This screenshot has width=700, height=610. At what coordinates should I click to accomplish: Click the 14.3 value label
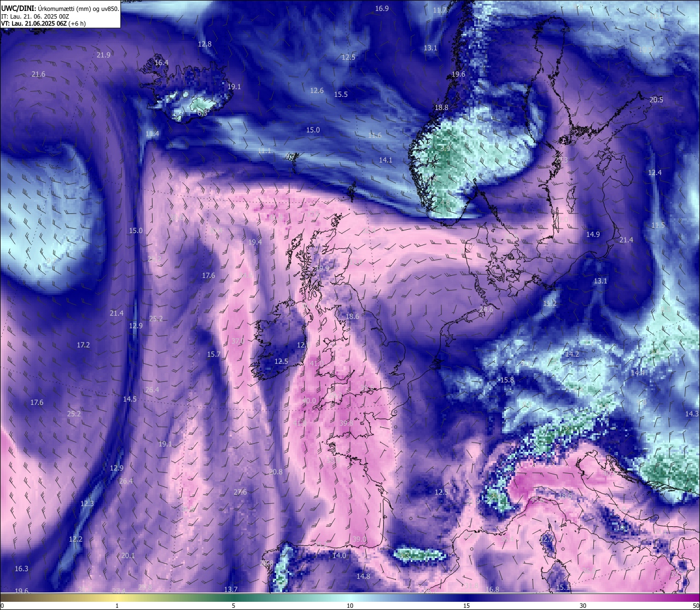pos(692,414)
